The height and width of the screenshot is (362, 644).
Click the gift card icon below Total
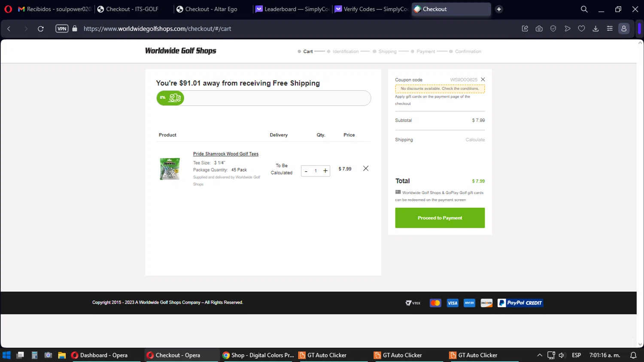(x=398, y=192)
